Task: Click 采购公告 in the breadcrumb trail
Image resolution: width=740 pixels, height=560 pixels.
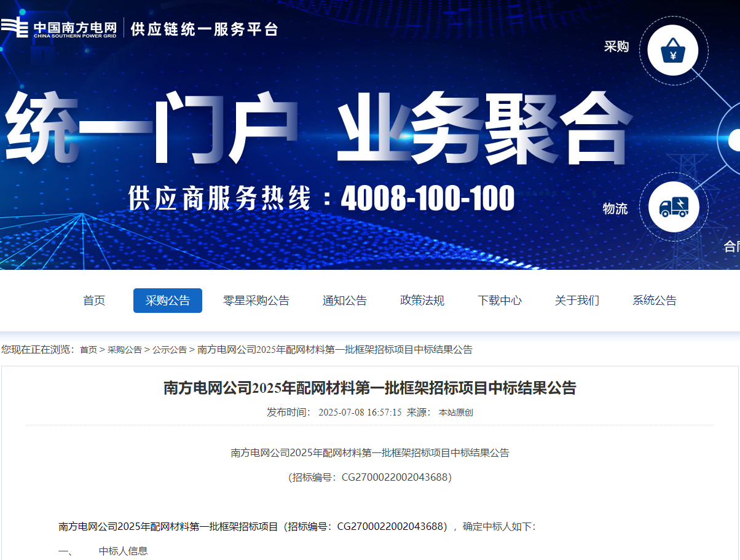Action: tap(125, 350)
